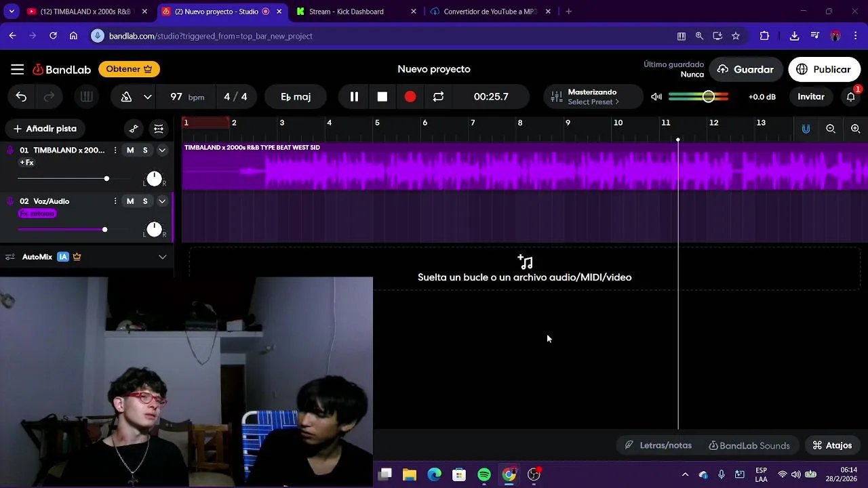
Task: Expand the TIMBALAND track chevron
Action: [x=162, y=150]
